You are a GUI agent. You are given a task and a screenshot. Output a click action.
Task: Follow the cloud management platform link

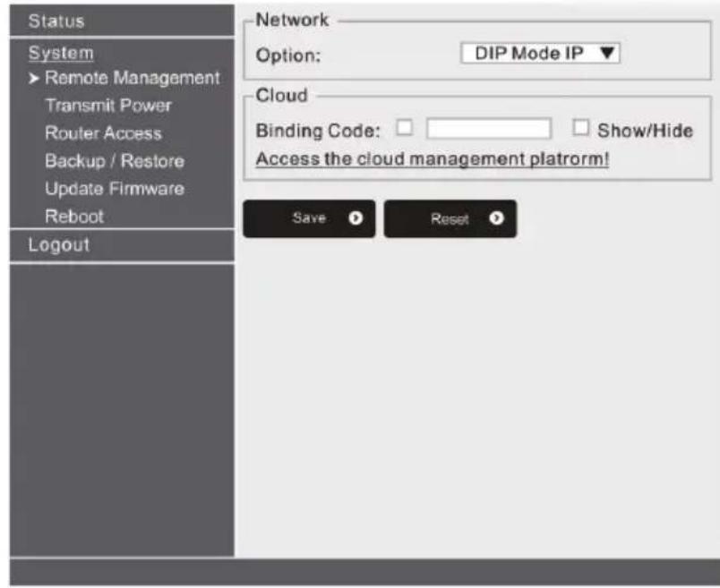click(x=433, y=159)
